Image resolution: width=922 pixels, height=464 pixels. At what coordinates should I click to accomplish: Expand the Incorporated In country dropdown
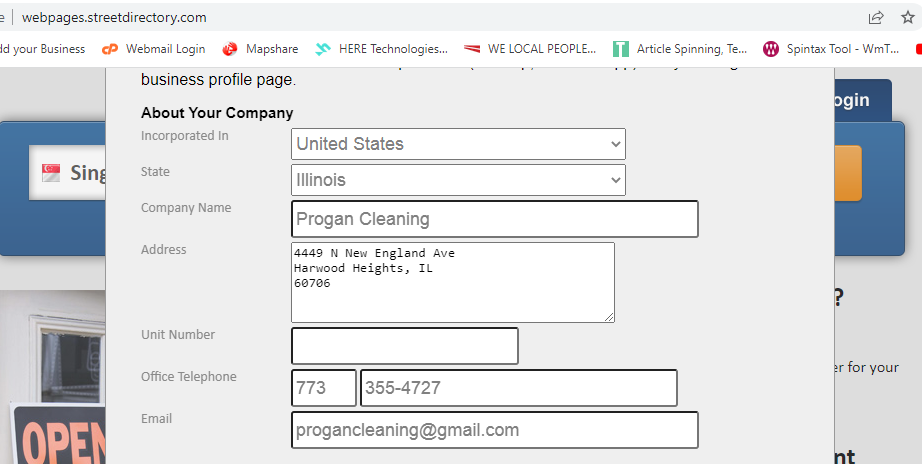click(458, 144)
